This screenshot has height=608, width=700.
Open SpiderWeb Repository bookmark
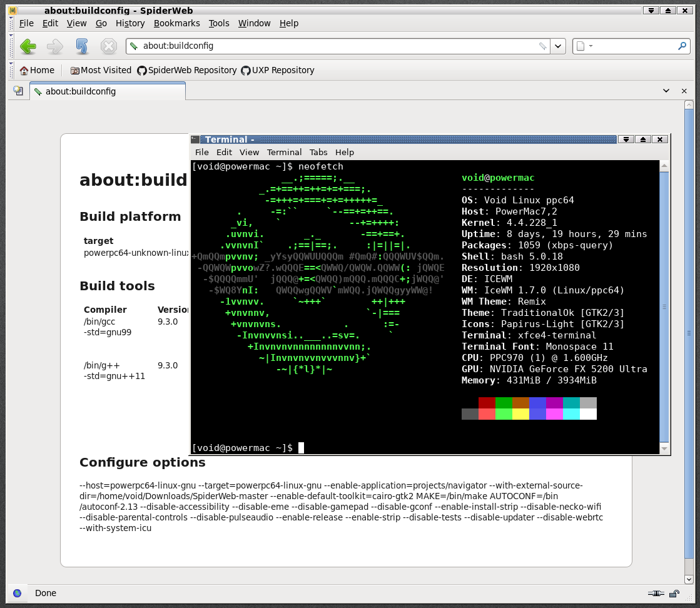(x=187, y=70)
